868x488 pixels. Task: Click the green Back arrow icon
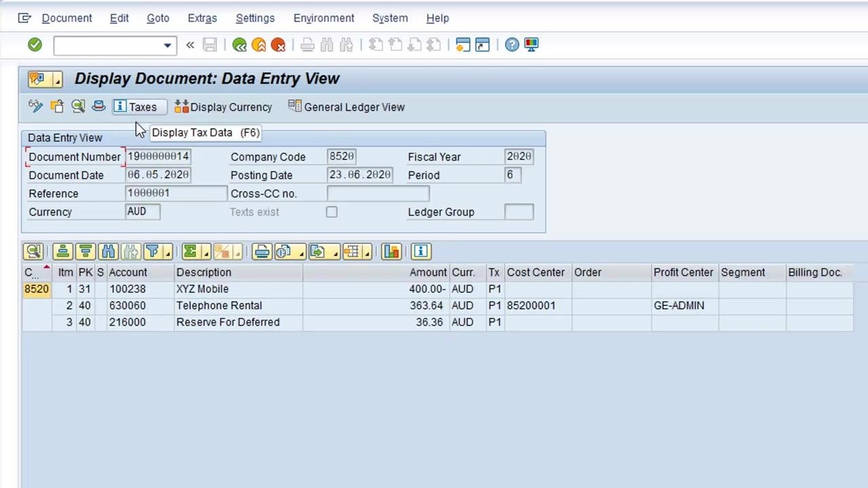[239, 45]
